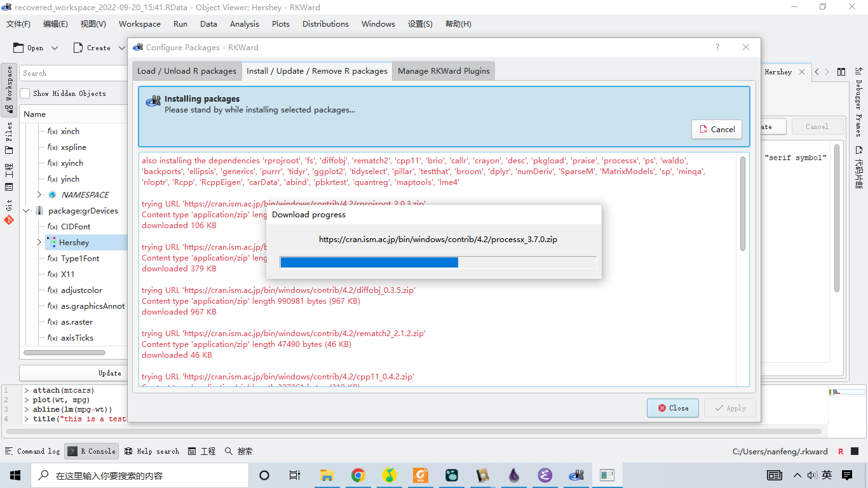Open the Help search panel
868x488 pixels.
point(152,451)
